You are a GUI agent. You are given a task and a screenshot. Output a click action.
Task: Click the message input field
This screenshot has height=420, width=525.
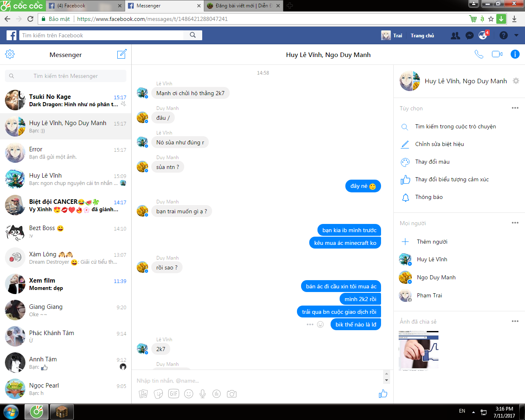click(259, 381)
